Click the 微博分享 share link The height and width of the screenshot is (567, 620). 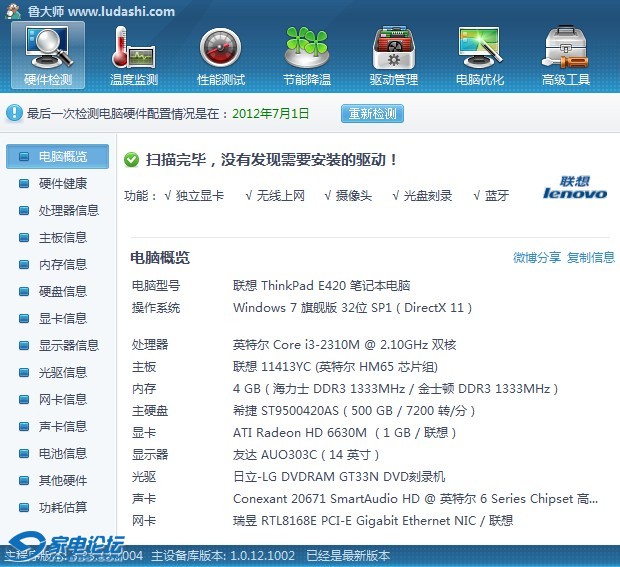(537, 257)
